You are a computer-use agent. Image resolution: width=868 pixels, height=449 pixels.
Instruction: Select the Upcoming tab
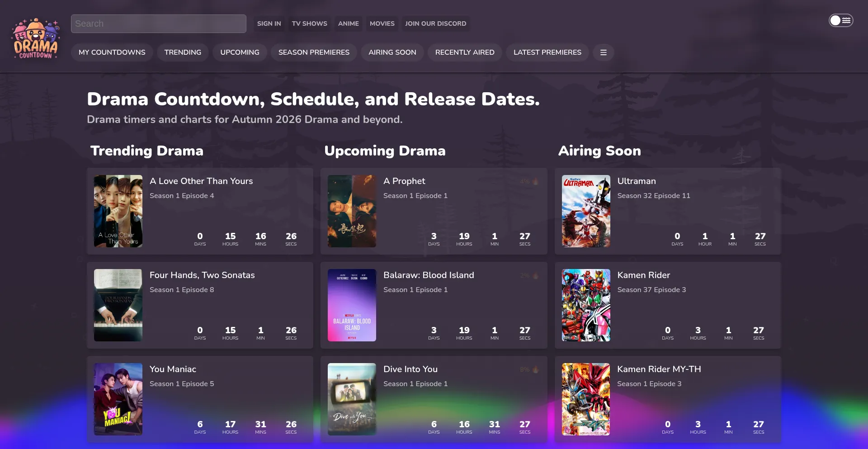pos(240,52)
